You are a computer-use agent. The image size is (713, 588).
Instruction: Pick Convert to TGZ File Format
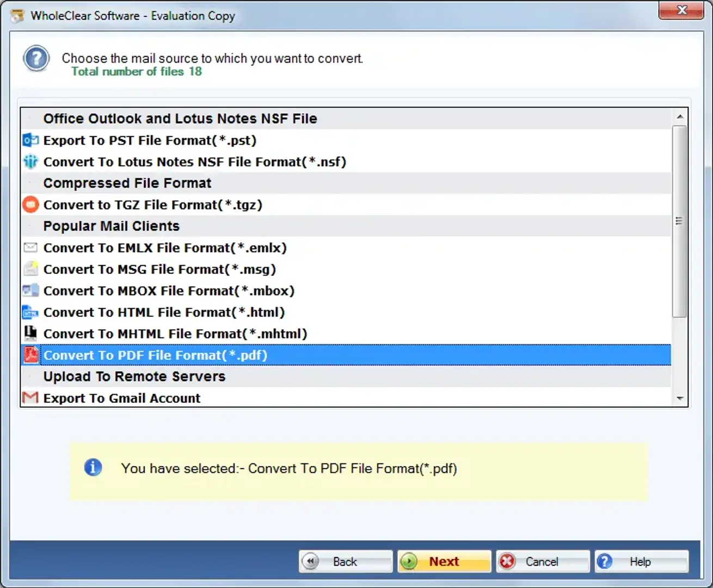click(x=152, y=205)
